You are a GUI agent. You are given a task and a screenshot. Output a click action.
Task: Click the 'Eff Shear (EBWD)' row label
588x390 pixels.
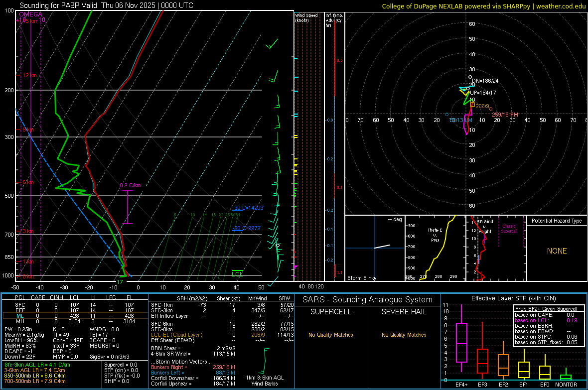coord(173,340)
